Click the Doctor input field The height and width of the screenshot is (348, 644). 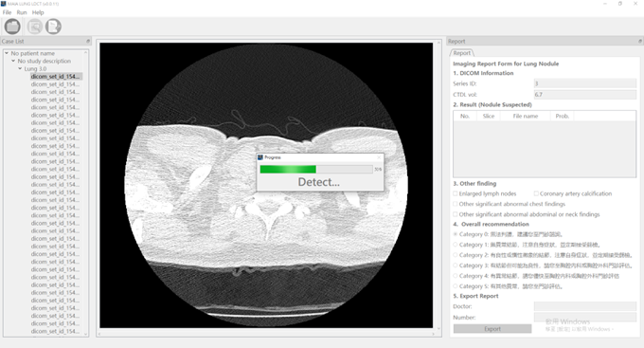click(x=585, y=306)
